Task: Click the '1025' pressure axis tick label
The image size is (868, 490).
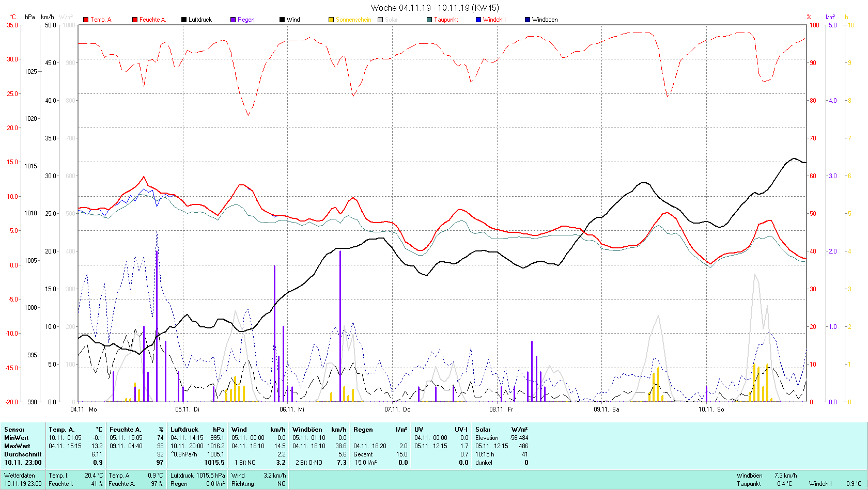Action: (x=30, y=71)
